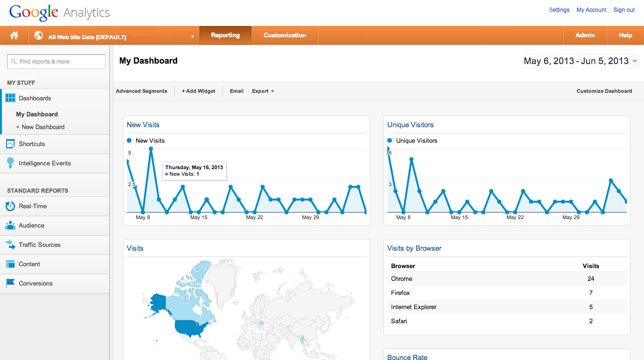The height and width of the screenshot is (360, 644).
Task: Click the Visits column header
Action: tap(591, 266)
